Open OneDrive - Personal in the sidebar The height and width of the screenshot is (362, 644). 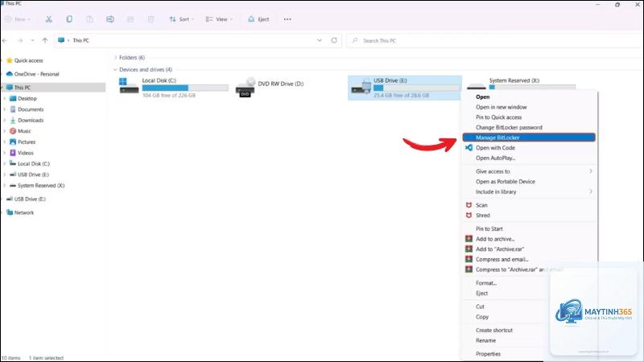[33, 74]
